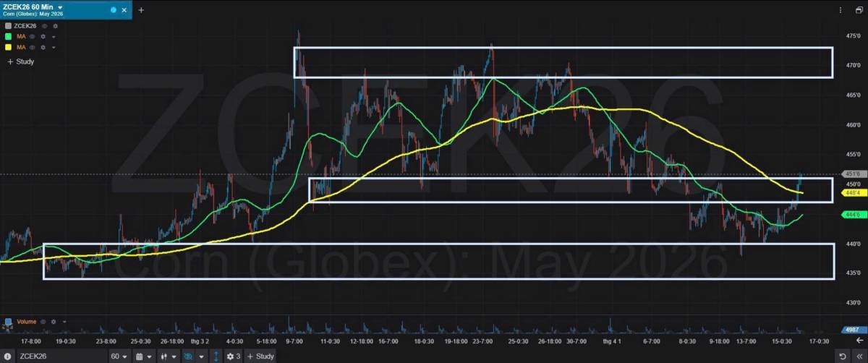Open the Volume study settings gear

[x=54, y=322]
